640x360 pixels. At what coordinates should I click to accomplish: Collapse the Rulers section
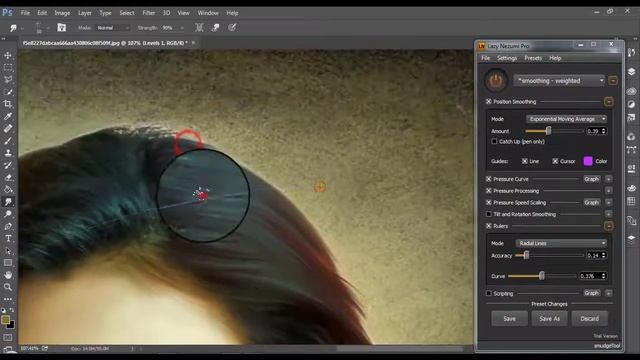(609, 226)
